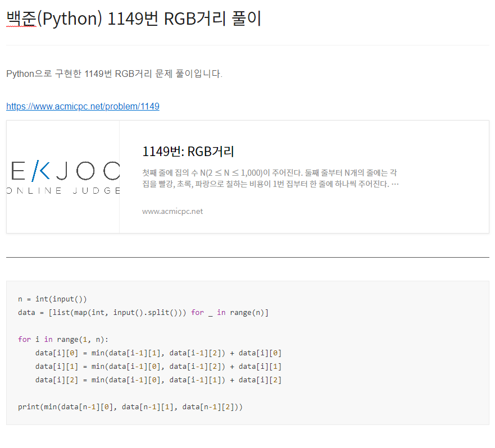The height and width of the screenshot is (448, 495).
Task: Click the Baekjoon Online Judge logo thumbnail
Action: (x=63, y=177)
